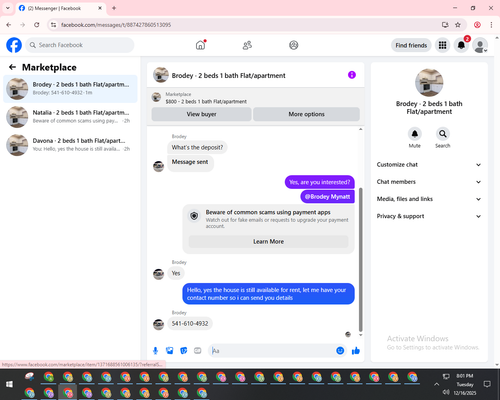The height and width of the screenshot is (400, 500).
Task: Click the message text input box
Action: tap(273, 351)
